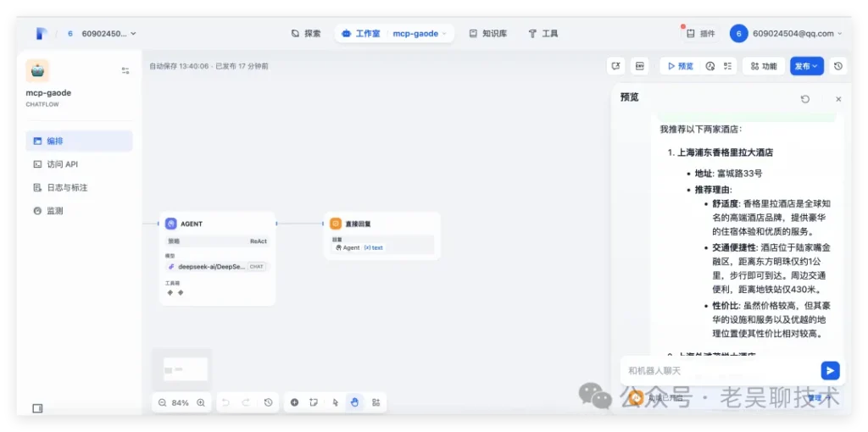Add a new node with the plus icon
The image size is (868, 432).
pos(294,402)
